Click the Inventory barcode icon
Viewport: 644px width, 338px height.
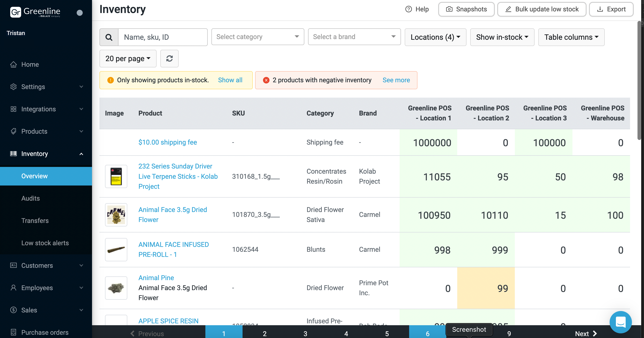pyautogui.click(x=13, y=153)
